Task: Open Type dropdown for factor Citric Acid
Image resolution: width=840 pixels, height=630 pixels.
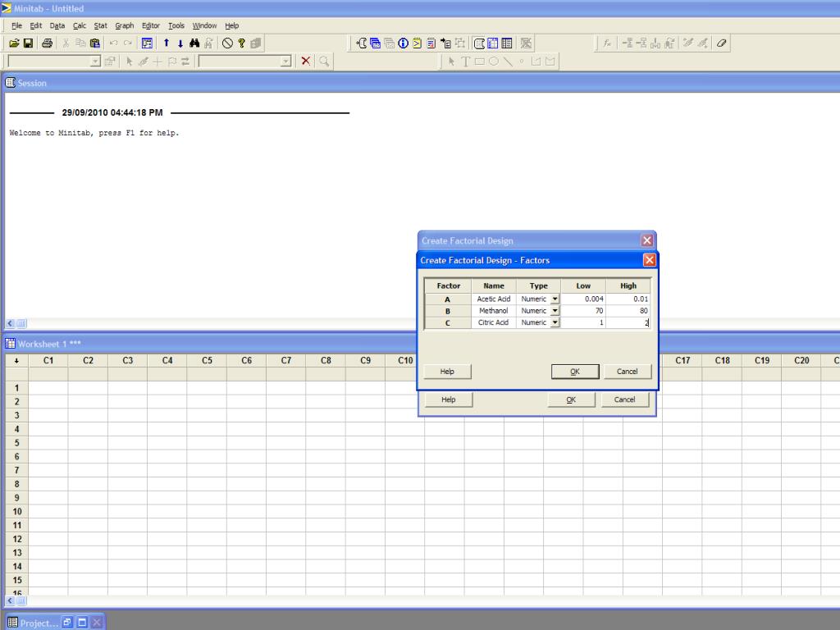Action: [555, 322]
